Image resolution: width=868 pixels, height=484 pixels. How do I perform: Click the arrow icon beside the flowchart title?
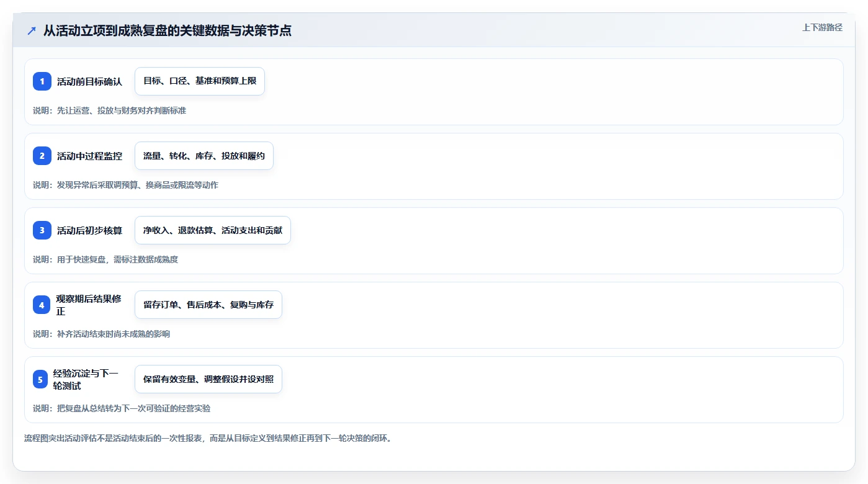32,30
